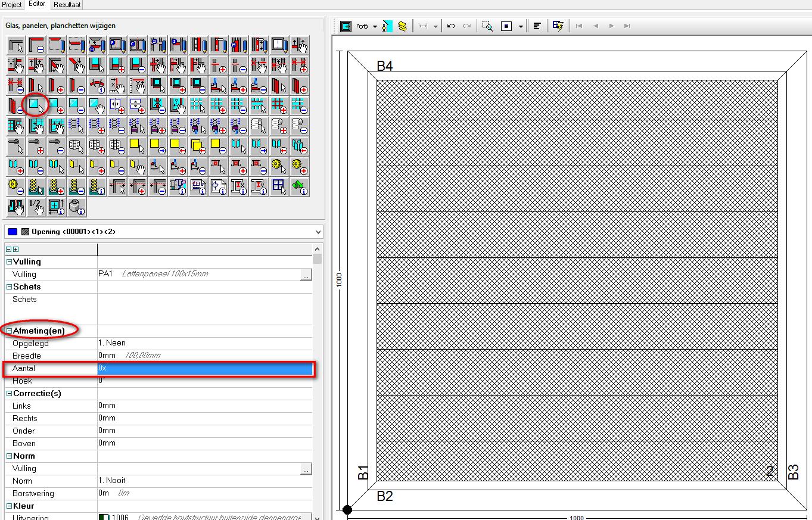
Task: Click the Links correction value field
Action: coord(205,406)
